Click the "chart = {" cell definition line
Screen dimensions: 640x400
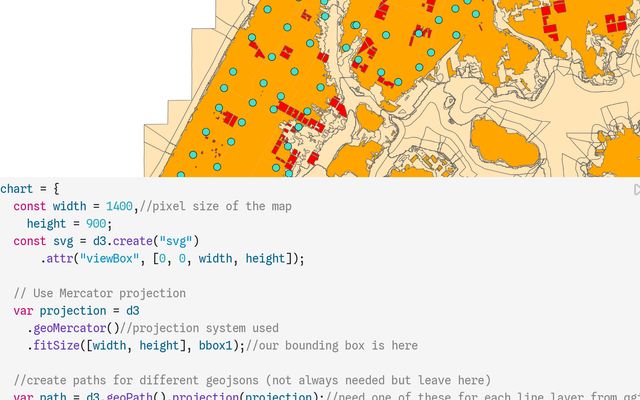click(x=30, y=189)
